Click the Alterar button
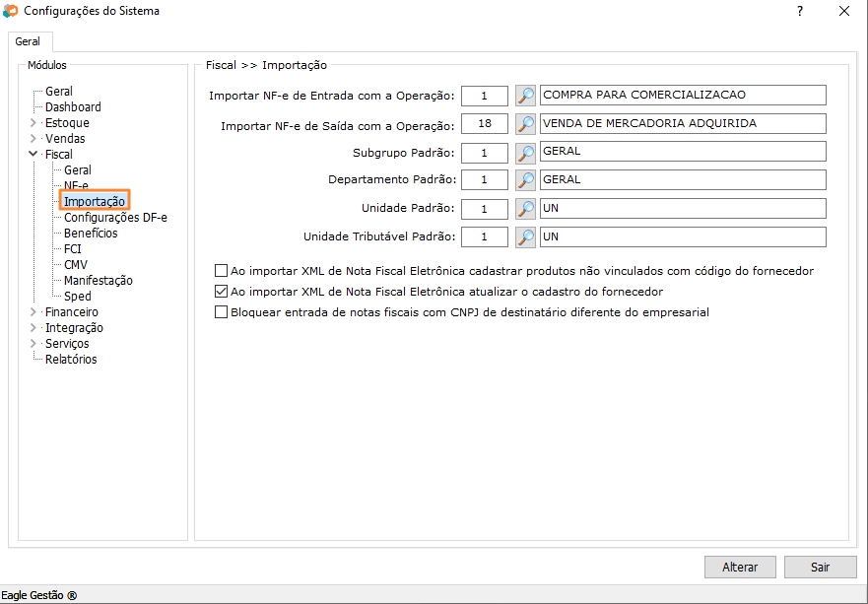 click(x=740, y=567)
